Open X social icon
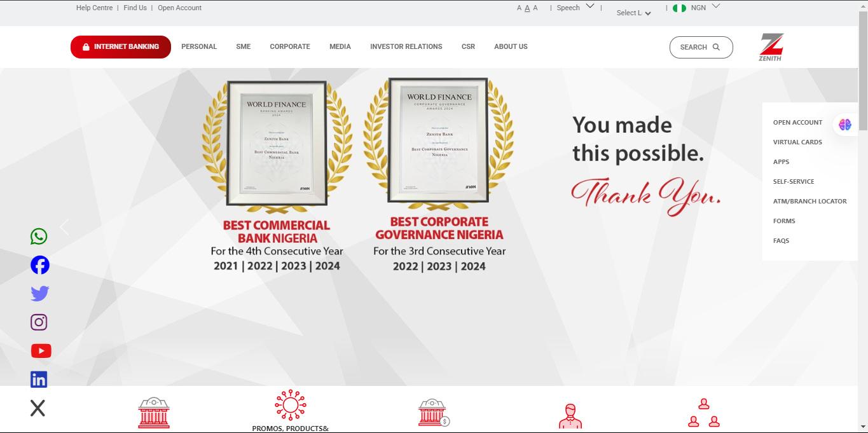868x433 pixels. point(38,408)
